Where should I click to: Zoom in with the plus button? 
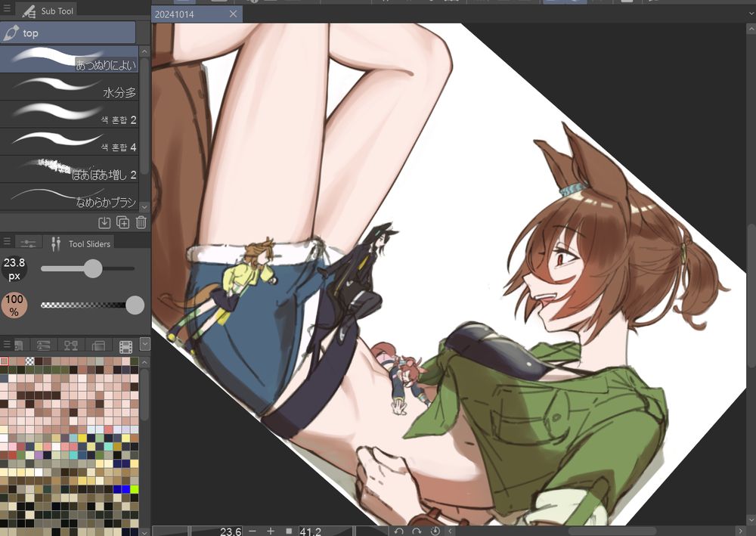[271, 531]
